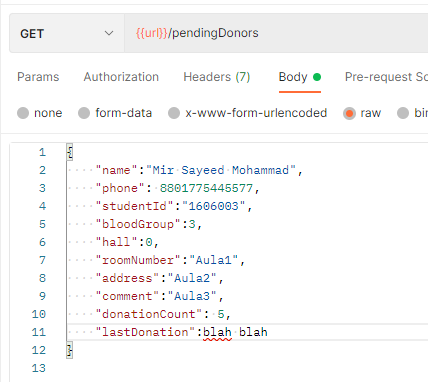The width and height of the screenshot is (428, 382).
Task: Click the "comment" key on line 9
Action: coord(127,296)
